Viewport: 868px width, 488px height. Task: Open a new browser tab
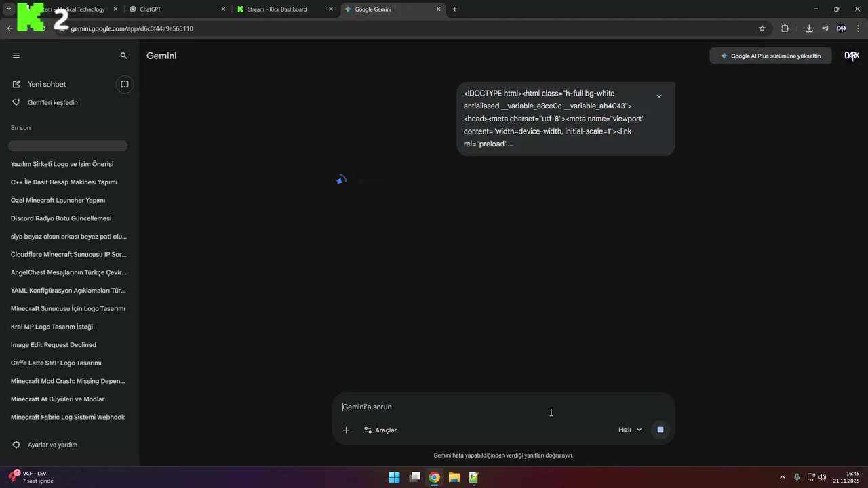pos(454,9)
